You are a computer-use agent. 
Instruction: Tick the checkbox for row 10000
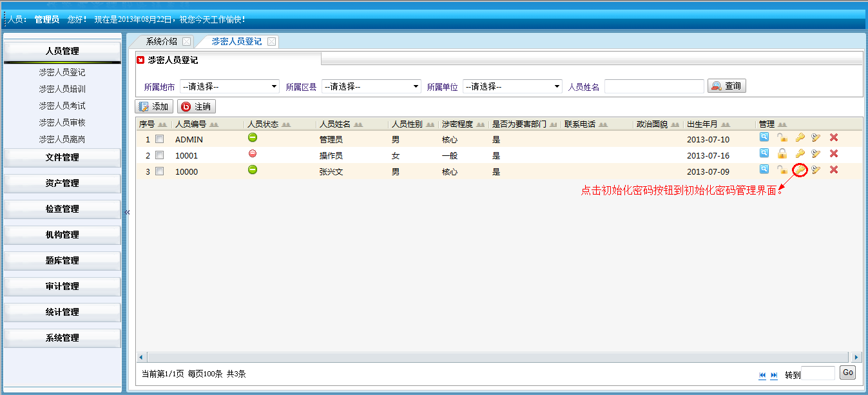coord(159,171)
